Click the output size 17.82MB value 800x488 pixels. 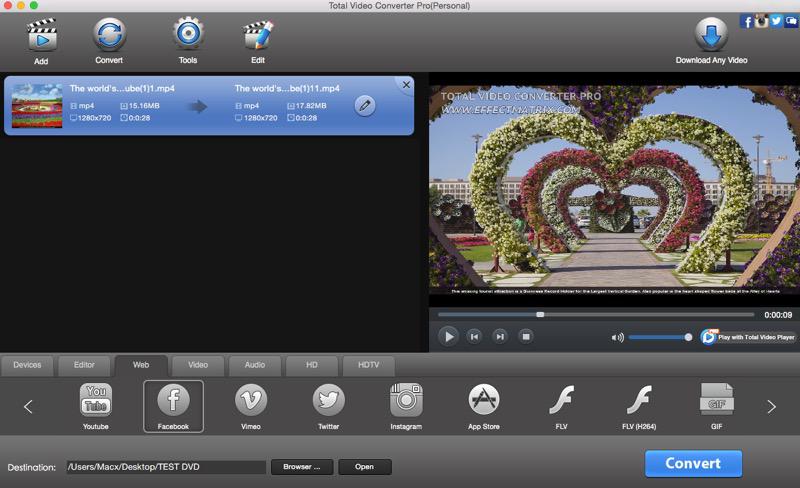[311, 106]
